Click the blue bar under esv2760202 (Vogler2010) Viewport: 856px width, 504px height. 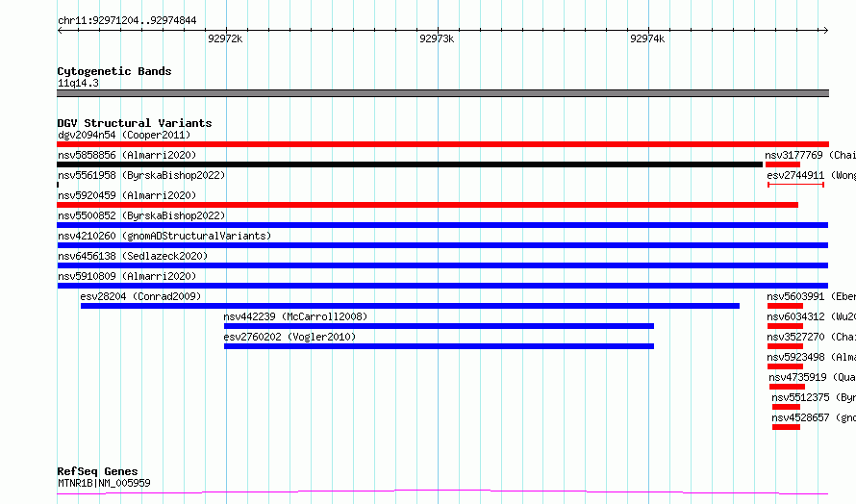coord(439,346)
